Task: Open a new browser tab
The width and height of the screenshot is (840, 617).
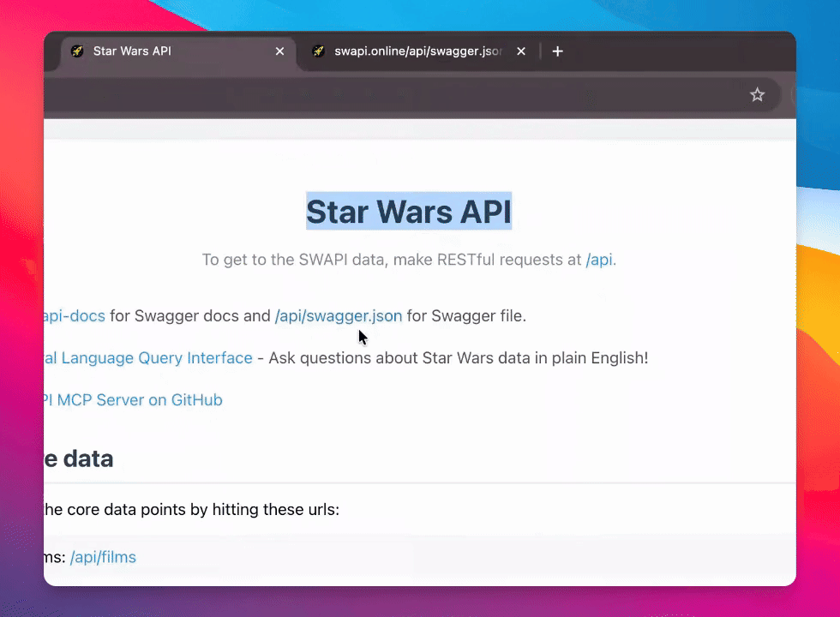Action: coord(558,51)
